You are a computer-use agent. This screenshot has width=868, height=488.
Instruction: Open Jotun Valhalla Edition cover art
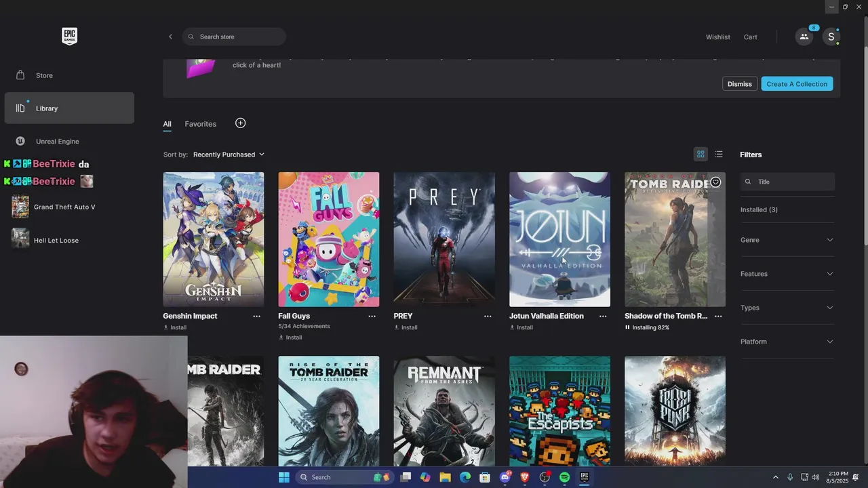(x=559, y=239)
